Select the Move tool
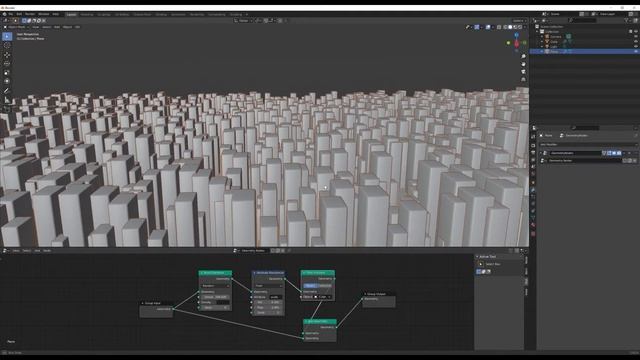 pos(7,55)
